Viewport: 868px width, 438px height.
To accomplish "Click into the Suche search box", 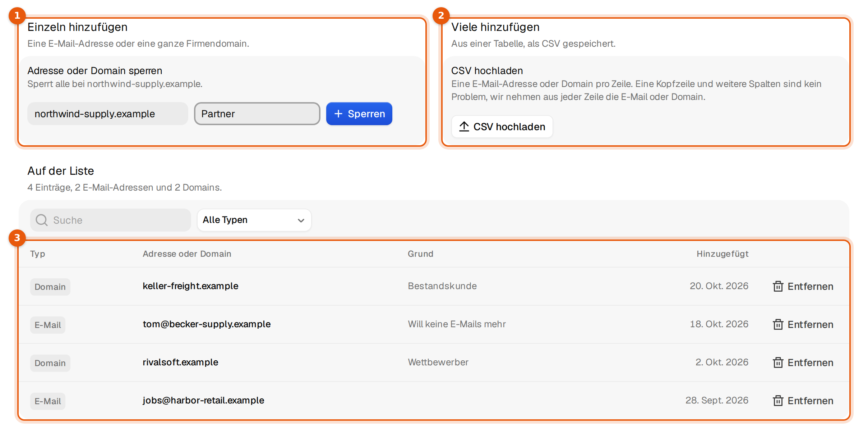I will (111, 220).
